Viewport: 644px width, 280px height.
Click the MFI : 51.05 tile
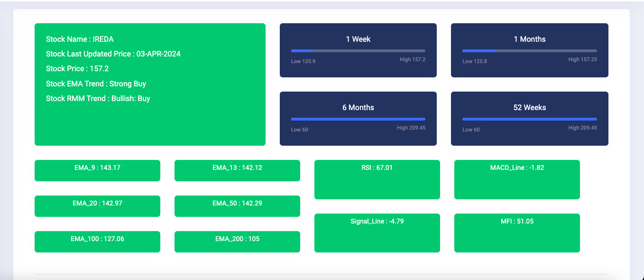coord(517,233)
